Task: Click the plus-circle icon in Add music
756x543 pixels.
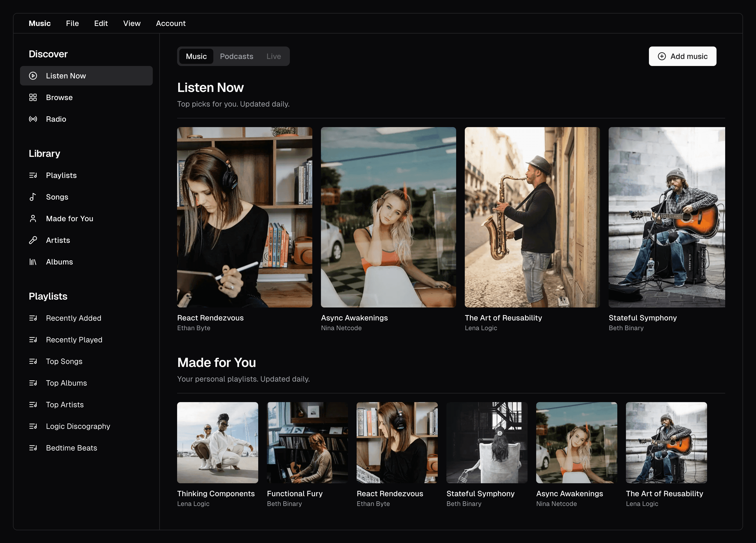Action: click(x=662, y=56)
